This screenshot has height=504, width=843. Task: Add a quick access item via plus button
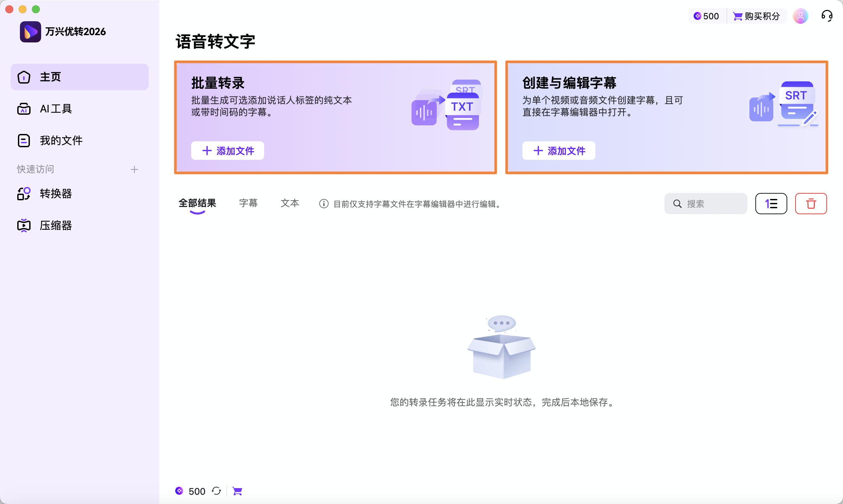click(x=134, y=169)
